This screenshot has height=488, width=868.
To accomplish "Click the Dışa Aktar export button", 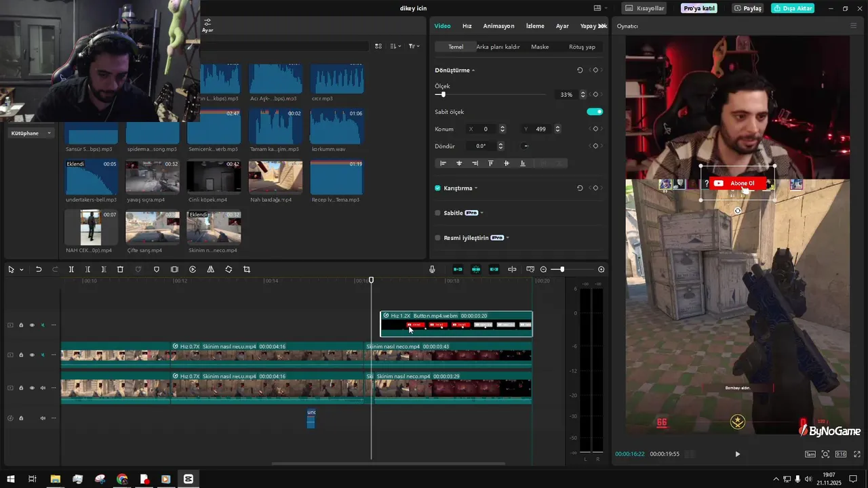I will pos(793,8).
